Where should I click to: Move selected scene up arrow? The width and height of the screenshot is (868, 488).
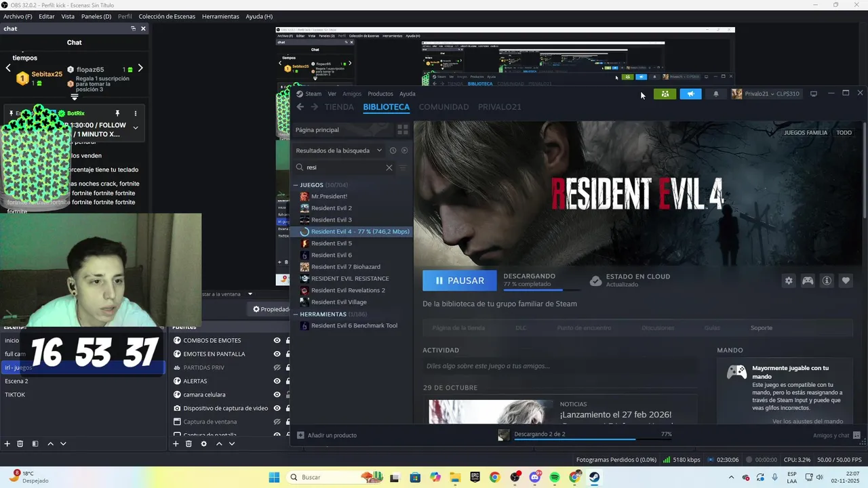click(50, 444)
